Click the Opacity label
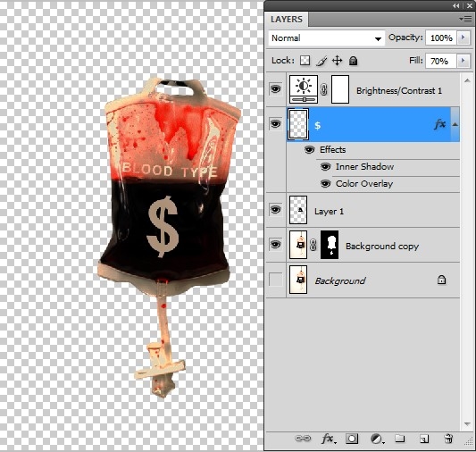Viewport: 476px width, 452px height. pos(405,38)
